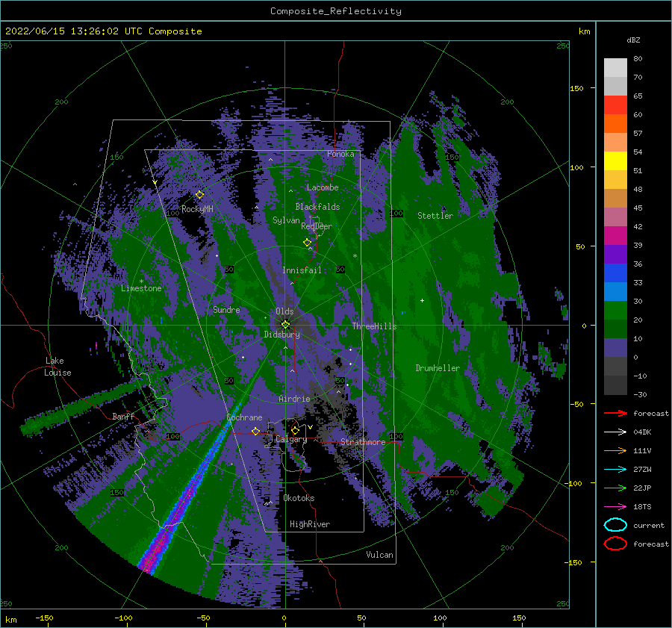Click the Olds label near radar center
672x628 pixels.
284,311
